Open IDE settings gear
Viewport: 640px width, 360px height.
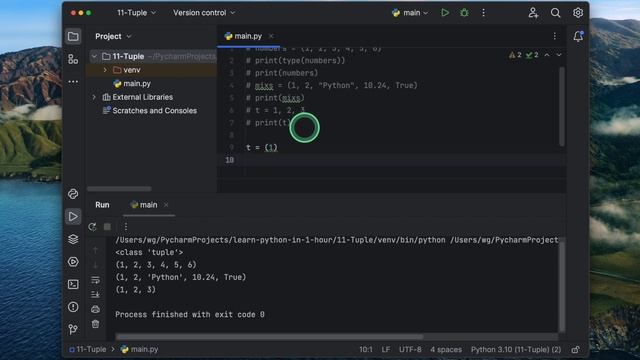tap(578, 13)
